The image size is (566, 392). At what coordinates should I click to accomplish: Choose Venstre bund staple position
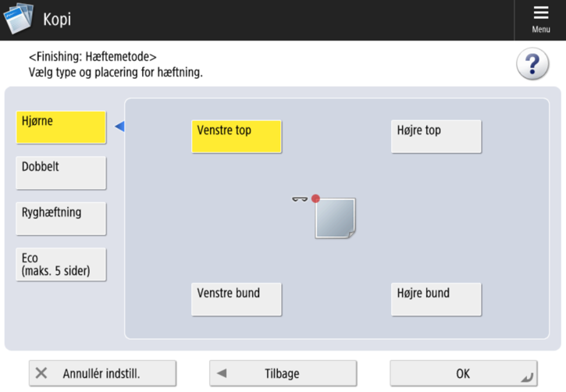click(x=237, y=299)
